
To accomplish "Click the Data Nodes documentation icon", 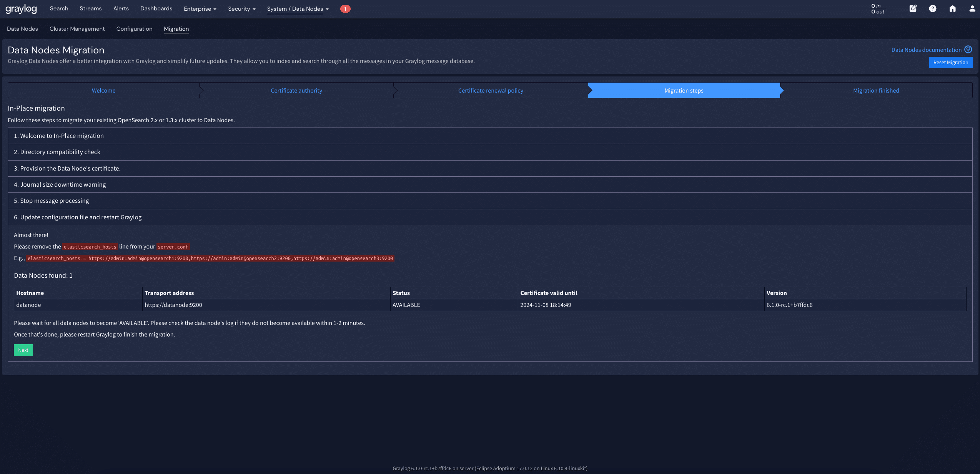I will [968, 50].
